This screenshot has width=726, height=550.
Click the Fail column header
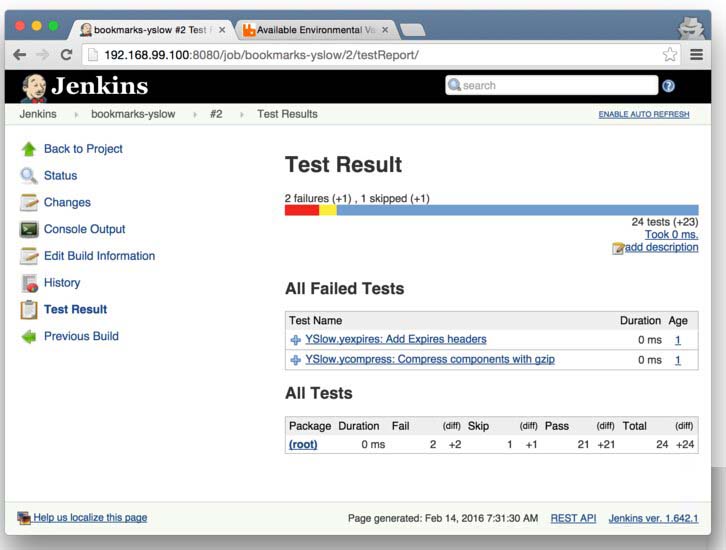coord(401,426)
